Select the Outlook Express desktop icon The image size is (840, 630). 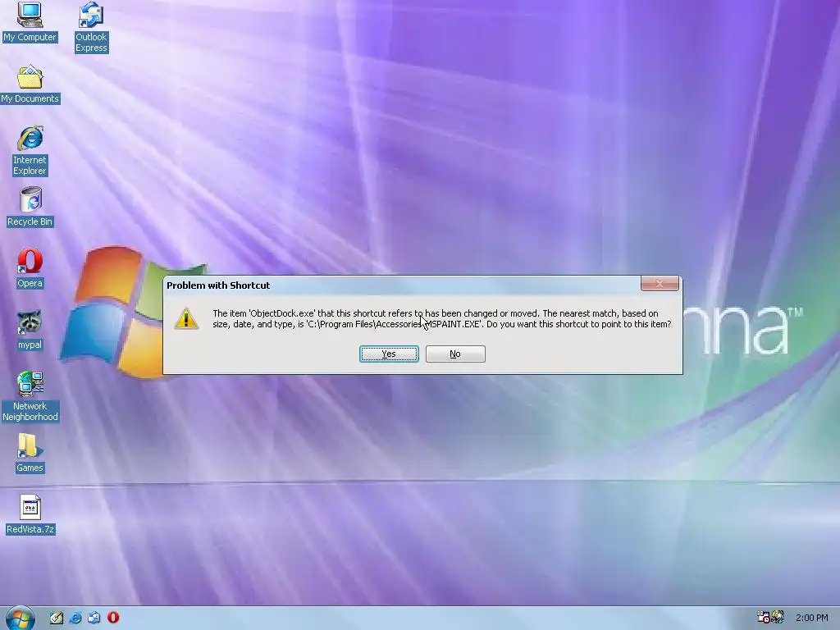pos(91,28)
